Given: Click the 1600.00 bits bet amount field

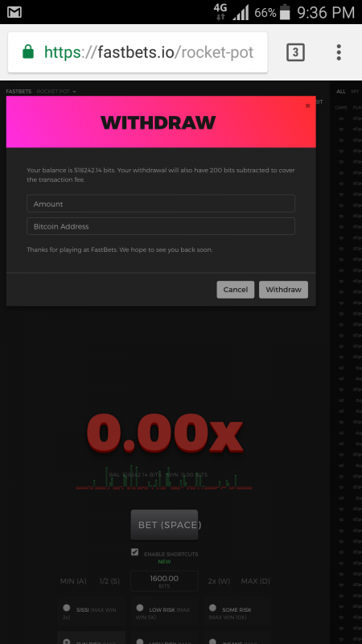Looking at the screenshot, I should coord(164,580).
